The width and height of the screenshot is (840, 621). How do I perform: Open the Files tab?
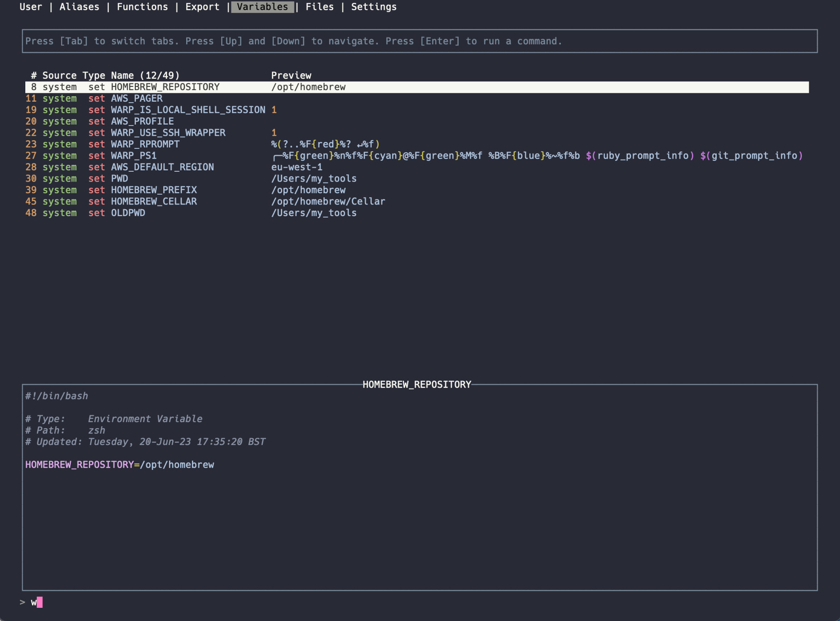[319, 7]
